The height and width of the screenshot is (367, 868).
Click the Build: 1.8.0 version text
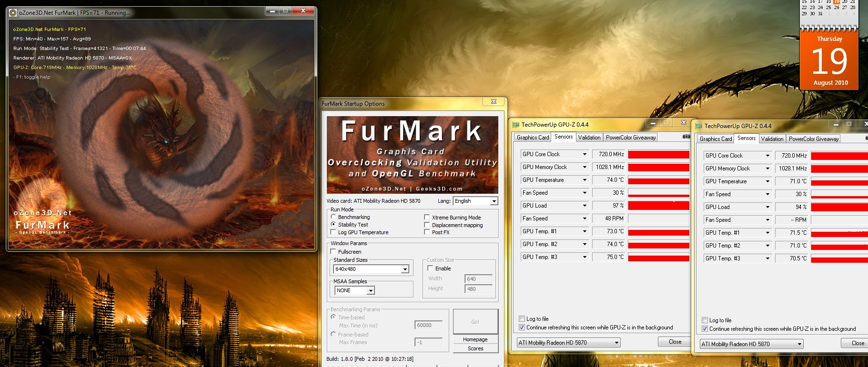(x=370, y=359)
